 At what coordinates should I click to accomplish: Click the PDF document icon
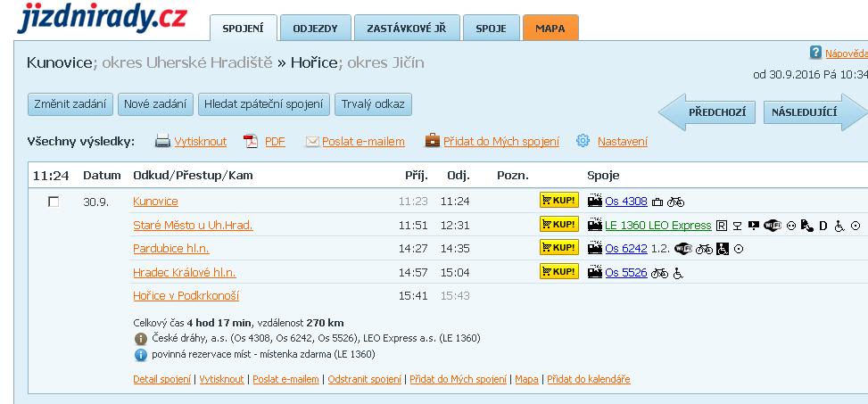tap(251, 141)
